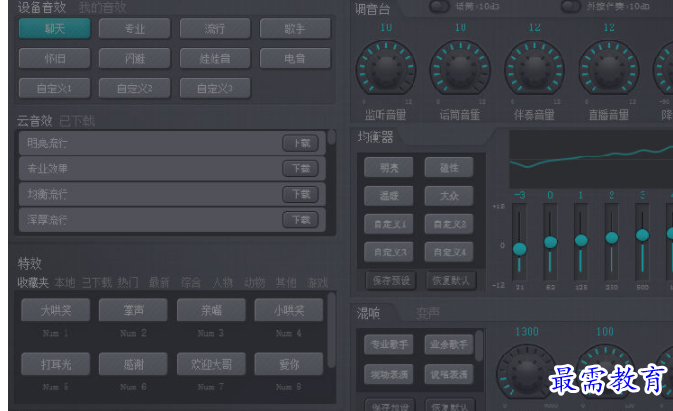Open the 设备音效 tab
This screenshot has width=673, height=411.
pos(42,7)
